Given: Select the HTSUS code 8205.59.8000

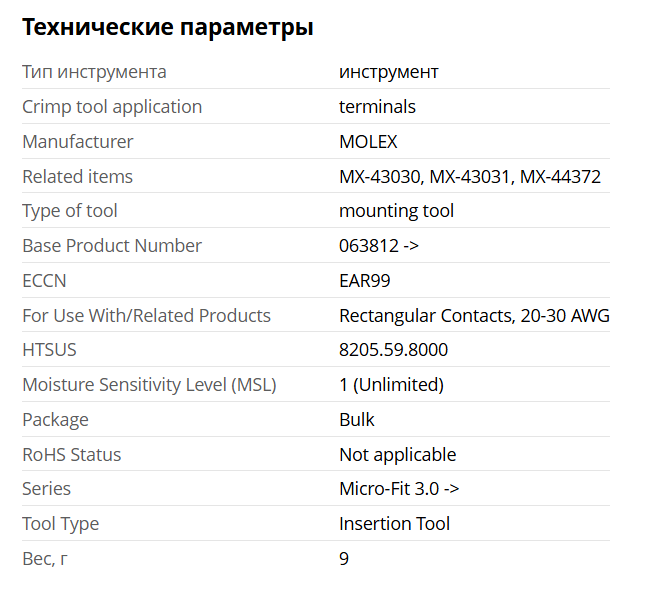Looking at the screenshot, I should [393, 350].
